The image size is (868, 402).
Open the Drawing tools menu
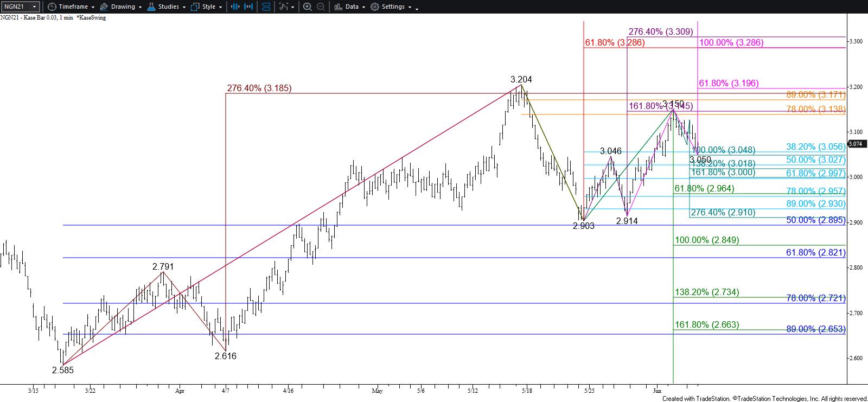pyautogui.click(x=123, y=7)
